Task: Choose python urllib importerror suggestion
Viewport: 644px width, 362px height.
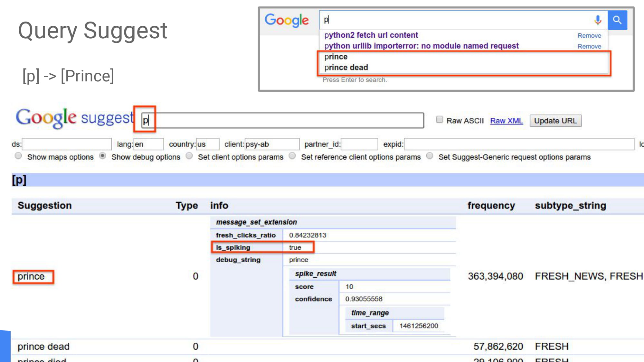Action: pyautogui.click(x=421, y=46)
